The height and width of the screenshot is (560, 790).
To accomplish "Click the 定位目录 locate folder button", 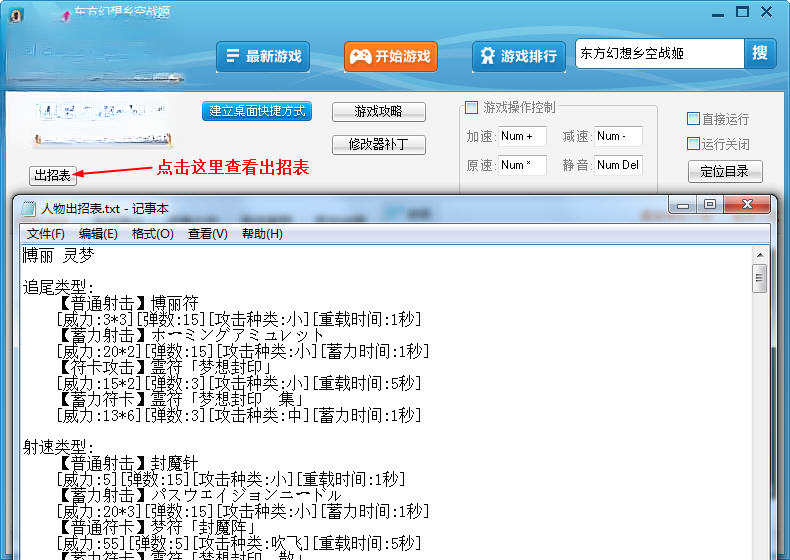I will [x=725, y=171].
